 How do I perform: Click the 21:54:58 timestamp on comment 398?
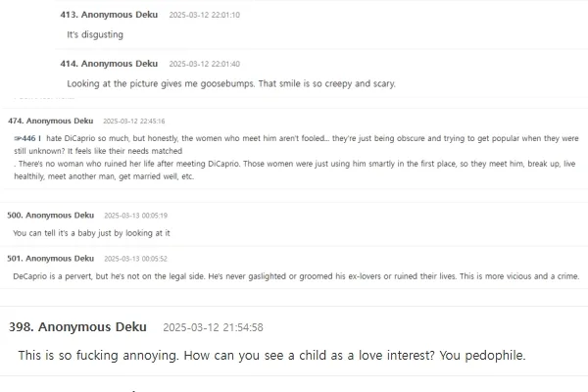(213, 327)
